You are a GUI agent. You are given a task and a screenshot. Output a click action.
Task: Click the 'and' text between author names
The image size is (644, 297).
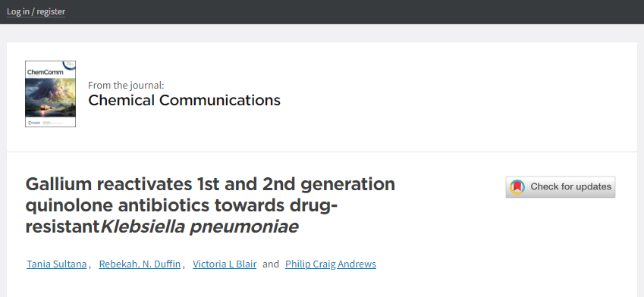coord(271,264)
